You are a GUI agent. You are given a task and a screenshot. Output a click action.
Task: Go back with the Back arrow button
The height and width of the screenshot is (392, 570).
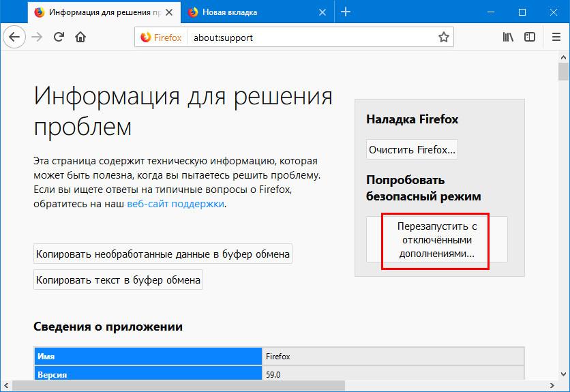tap(14, 37)
